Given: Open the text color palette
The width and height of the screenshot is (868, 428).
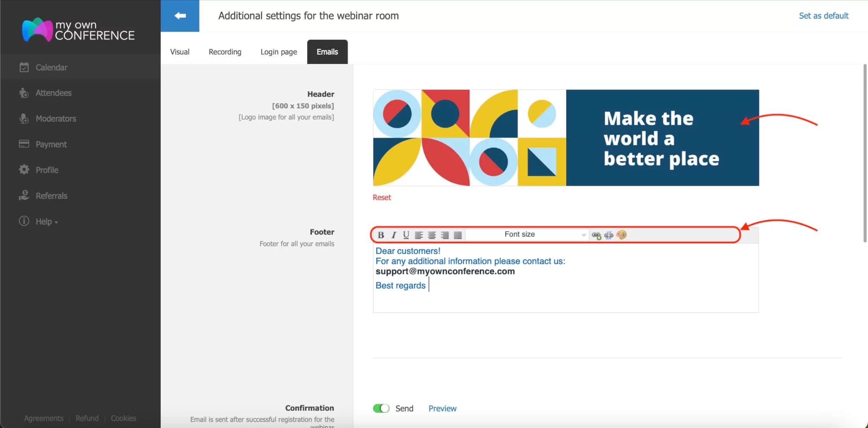Looking at the screenshot, I should coord(621,235).
